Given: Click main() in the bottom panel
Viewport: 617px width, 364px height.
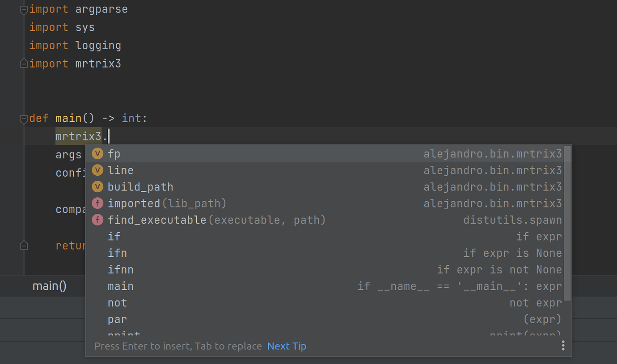Looking at the screenshot, I should coord(49,286).
